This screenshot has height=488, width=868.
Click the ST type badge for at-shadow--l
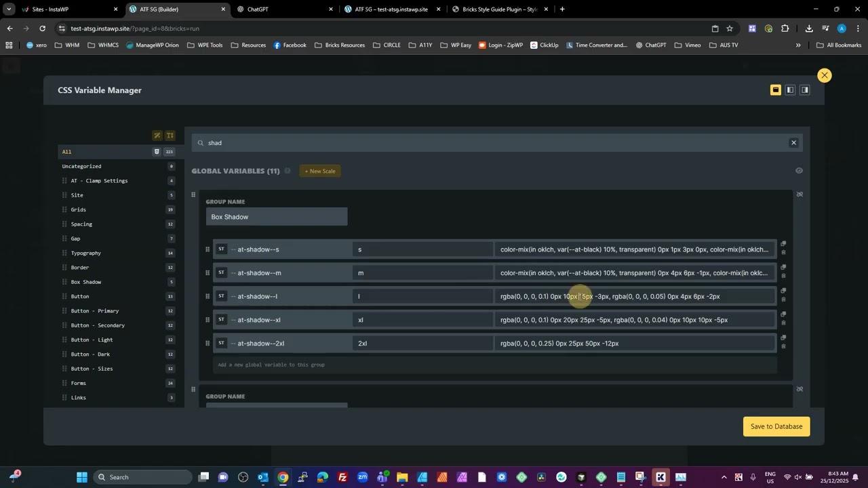221,296
